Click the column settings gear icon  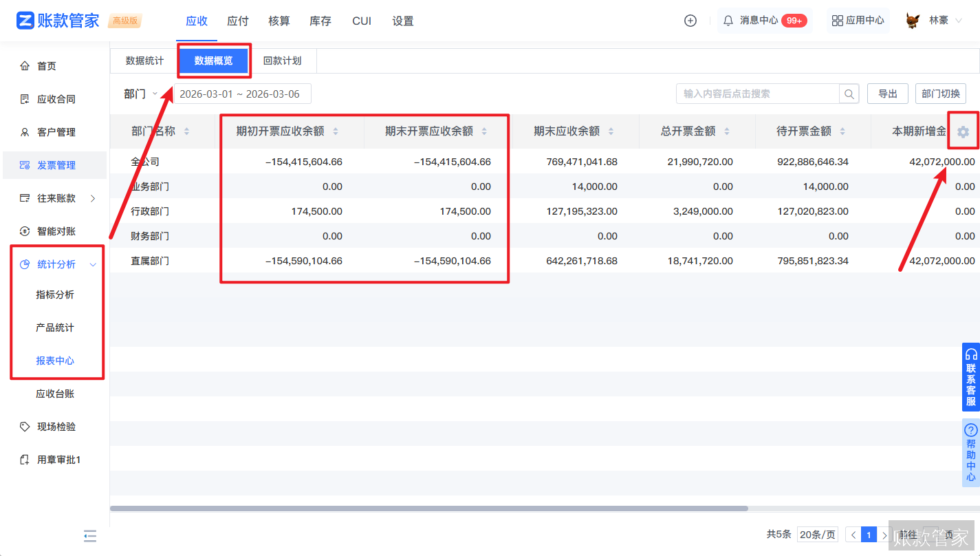click(x=963, y=131)
